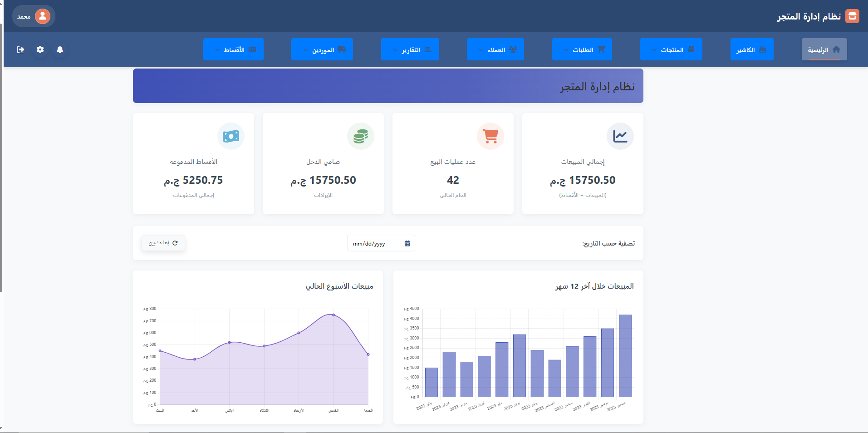This screenshot has height=433, width=868.
Task: Click the إعادة تعيين reset button
Action: (x=163, y=243)
